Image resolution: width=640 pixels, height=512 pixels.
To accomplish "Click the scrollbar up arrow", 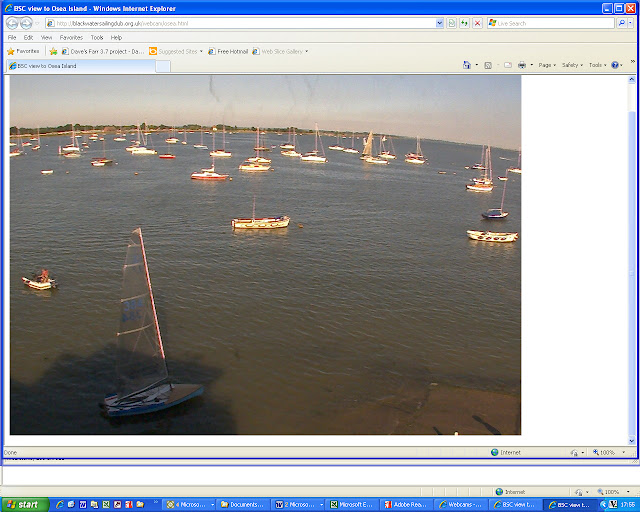I will 632,79.
